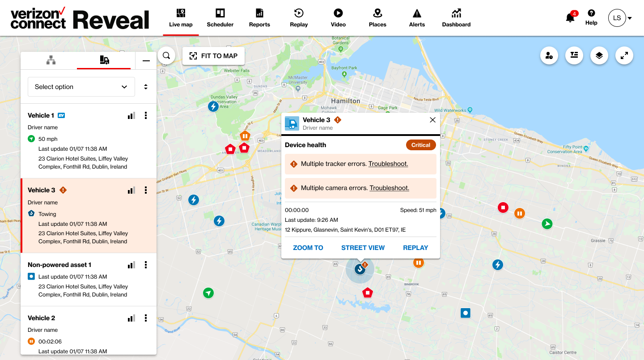Screen dimensions: 644x360
Task: Click Troubleshoot link for tracker errors
Action: pyautogui.click(x=388, y=164)
